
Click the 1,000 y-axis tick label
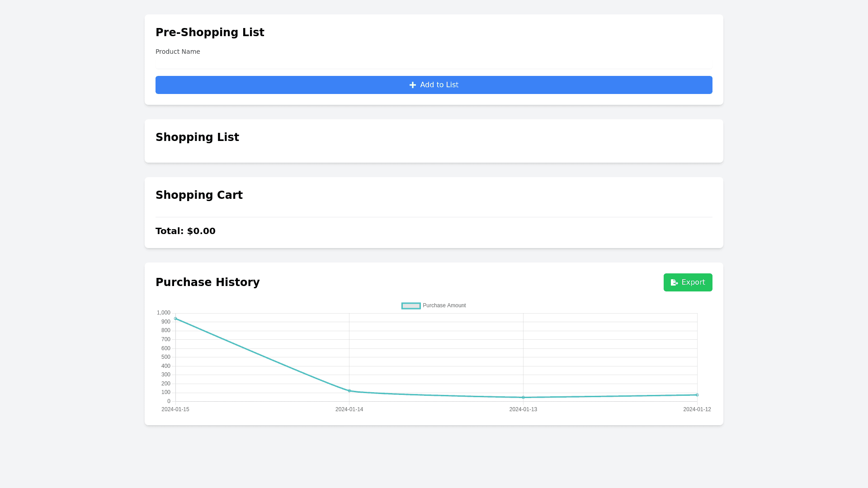[164, 313]
